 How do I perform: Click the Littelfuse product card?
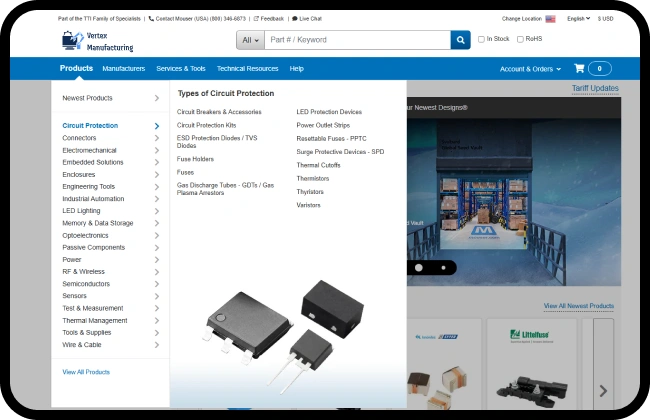tap(531, 365)
